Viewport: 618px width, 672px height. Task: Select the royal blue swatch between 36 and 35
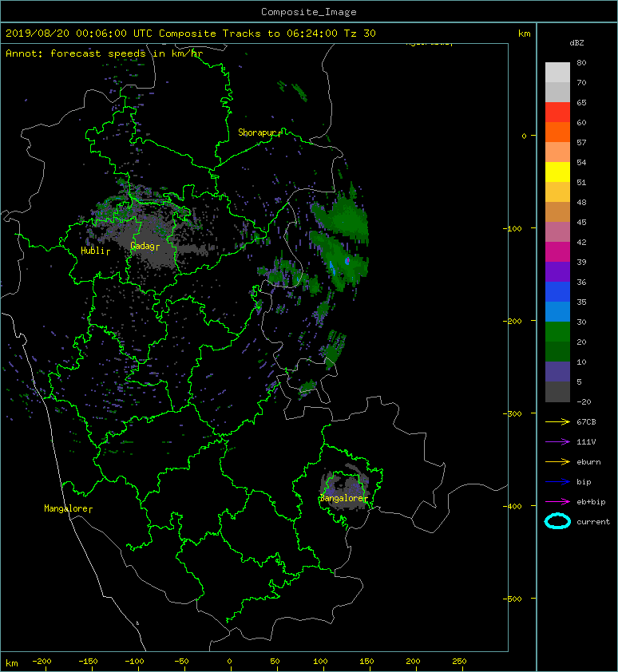pyautogui.click(x=557, y=291)
